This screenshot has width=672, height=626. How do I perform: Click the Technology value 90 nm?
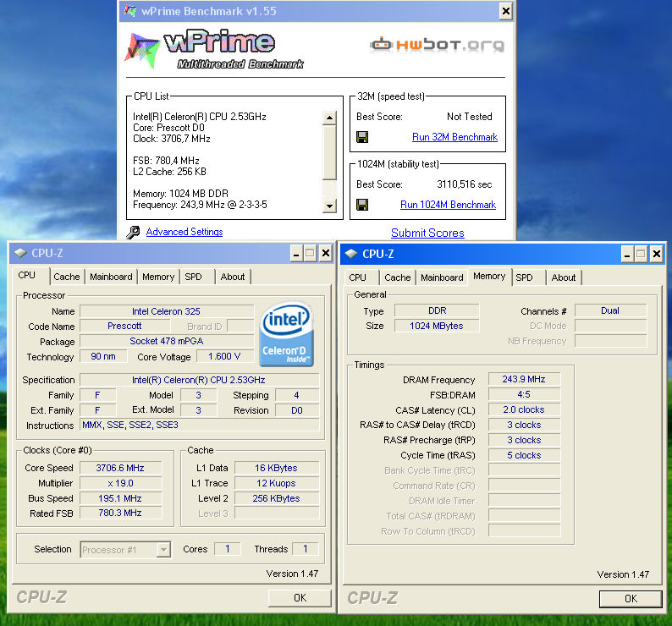(x=103, y=356)
